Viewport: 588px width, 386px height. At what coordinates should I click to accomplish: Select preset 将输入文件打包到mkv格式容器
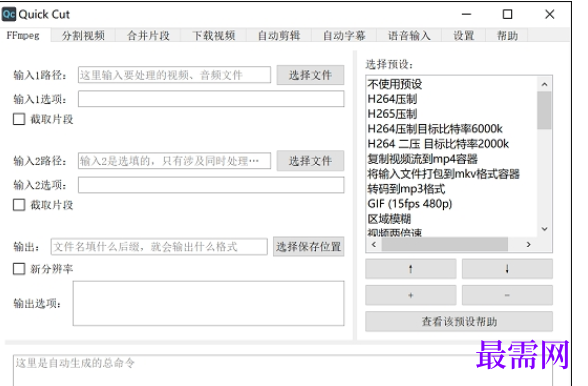(x=452, y=174)
